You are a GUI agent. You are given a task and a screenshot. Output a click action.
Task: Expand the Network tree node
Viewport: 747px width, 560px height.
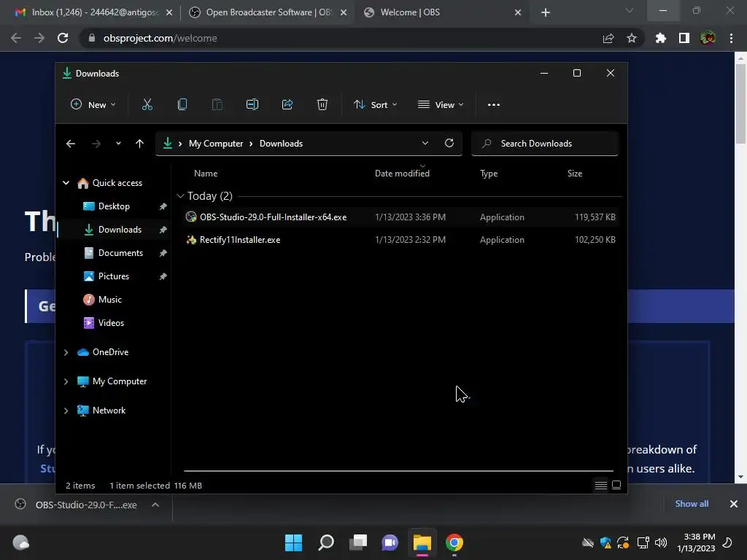(x=66, y=411)
